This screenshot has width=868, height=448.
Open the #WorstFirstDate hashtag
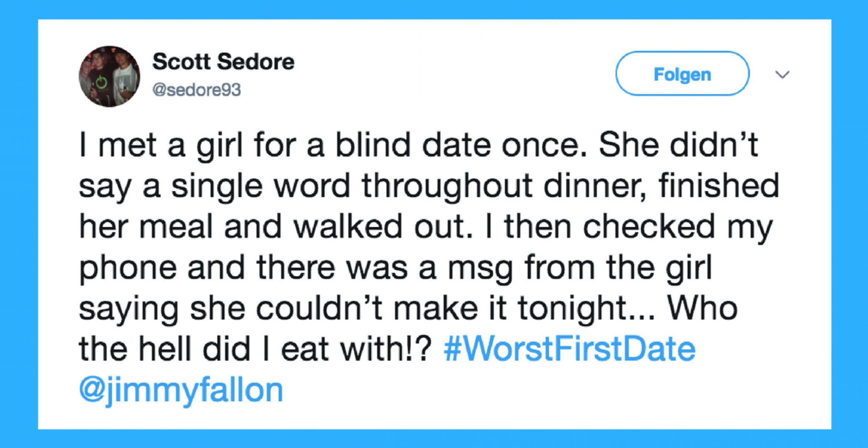[569, 349]
